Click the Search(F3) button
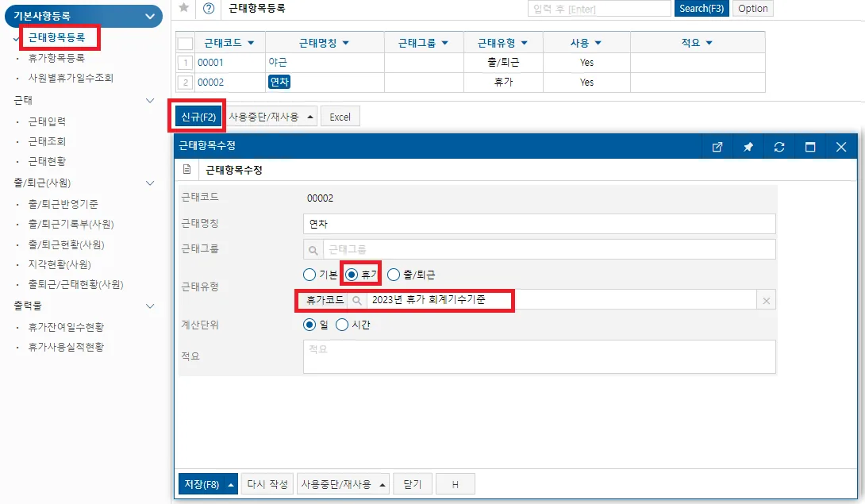Image resolution: width=865 pixels, height=504 pixels. point(702,8)
